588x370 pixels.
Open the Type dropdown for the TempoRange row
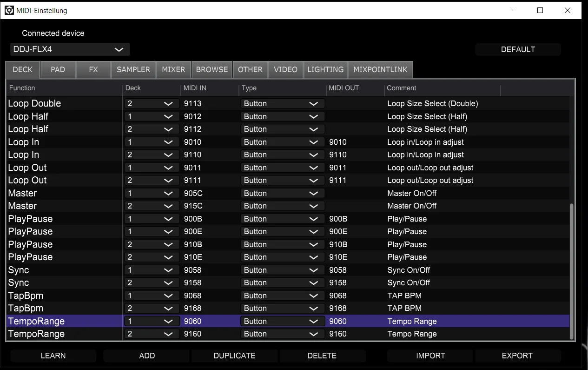click(282, 321)
